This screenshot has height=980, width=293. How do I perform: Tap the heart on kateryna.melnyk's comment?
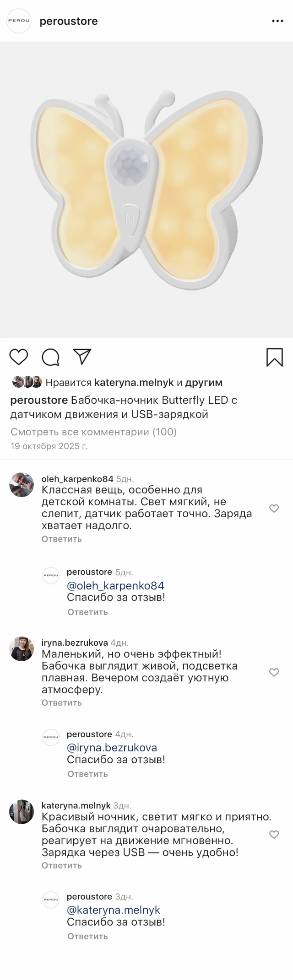click(274, 834)
